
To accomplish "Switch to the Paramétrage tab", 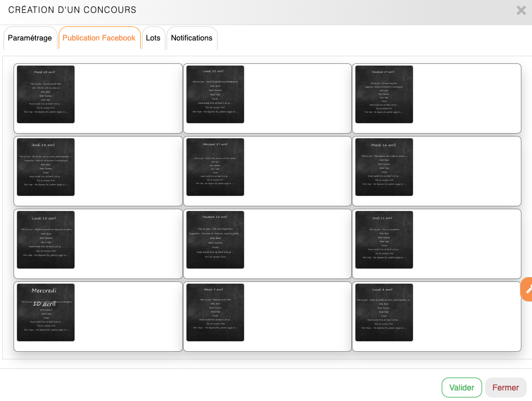I will [x=30, y=38].
